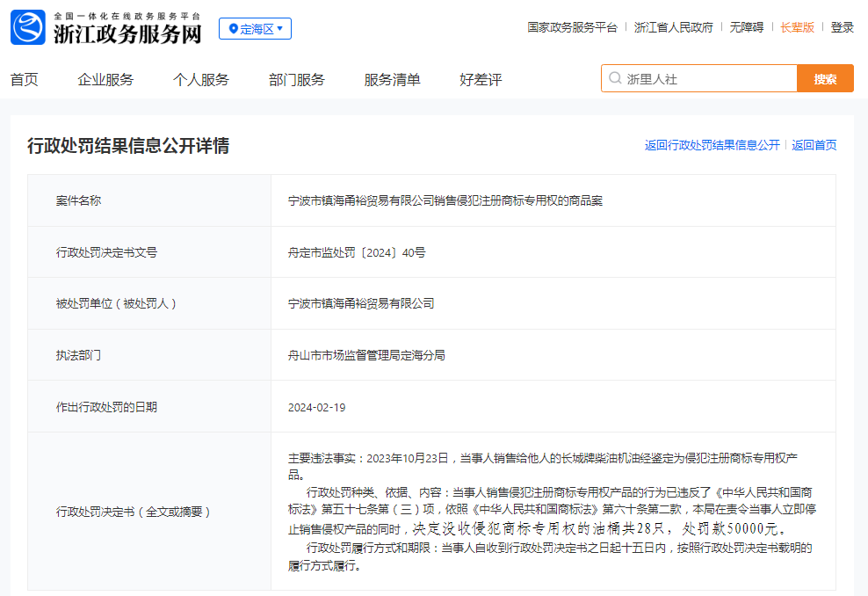Click the 浙江省人民政府 link
868x596 pixels.
tap(674, 27)
